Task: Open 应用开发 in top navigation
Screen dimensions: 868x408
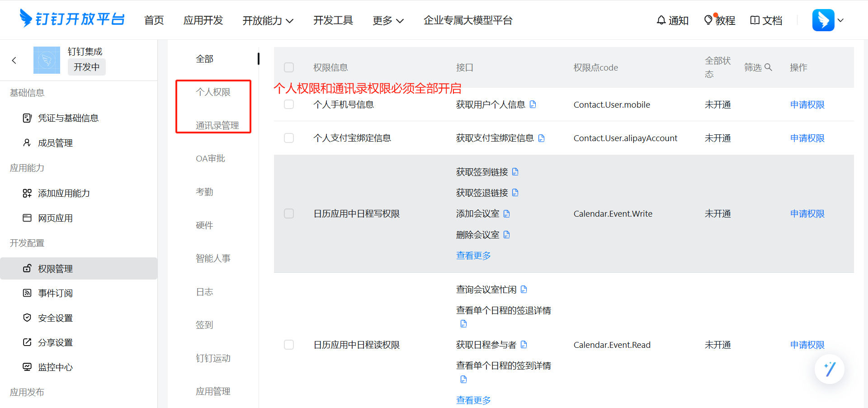Action: pos(203,20)
